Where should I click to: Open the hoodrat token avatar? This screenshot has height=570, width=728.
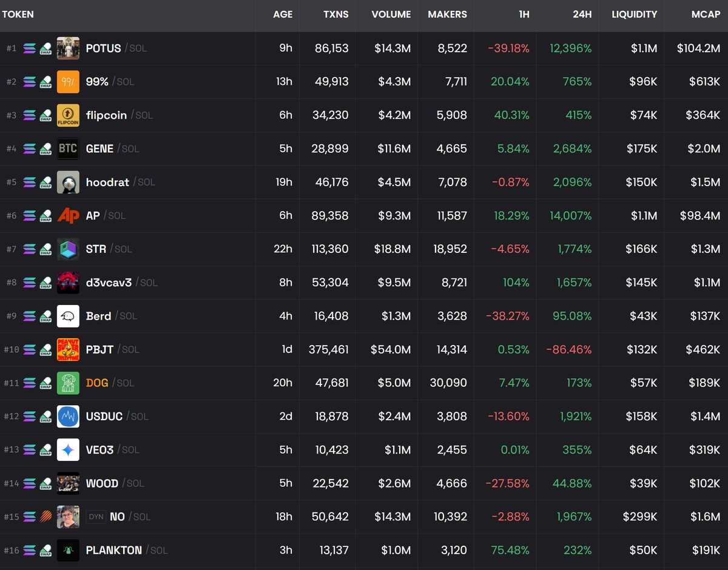click(x=68, y=183)
